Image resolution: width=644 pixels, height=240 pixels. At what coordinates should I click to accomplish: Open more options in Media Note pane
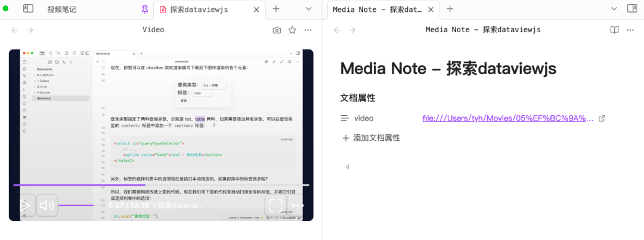click(x=630, y=30)
